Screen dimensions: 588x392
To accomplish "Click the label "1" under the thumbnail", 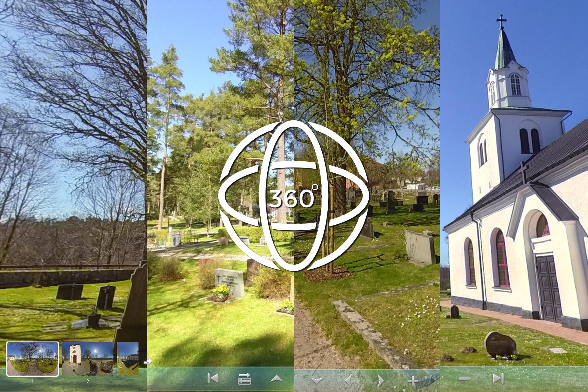I will [x=32, y=381].
